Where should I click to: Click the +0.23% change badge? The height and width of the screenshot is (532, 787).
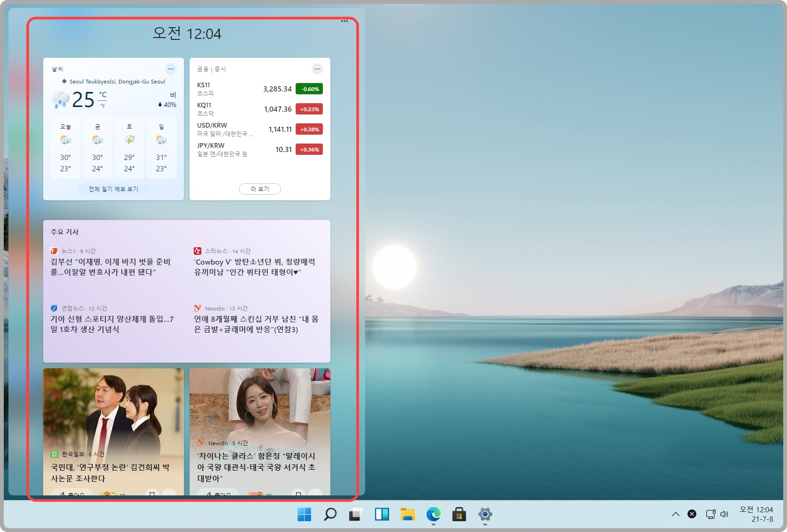pos(309,109)
